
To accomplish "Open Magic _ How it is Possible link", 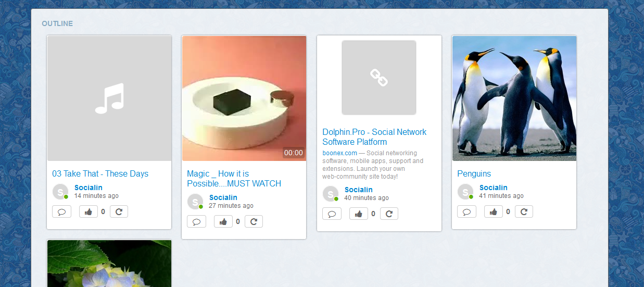I will 234,179.
